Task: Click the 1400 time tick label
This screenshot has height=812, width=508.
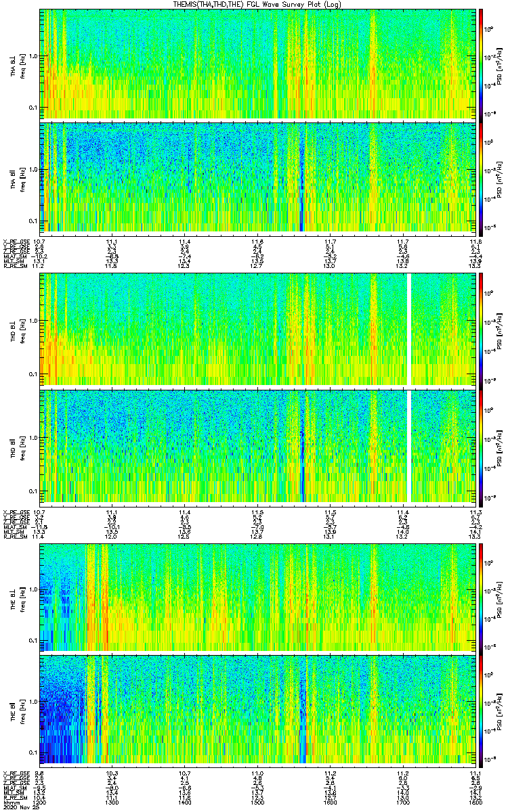Action: pos(184,803)
